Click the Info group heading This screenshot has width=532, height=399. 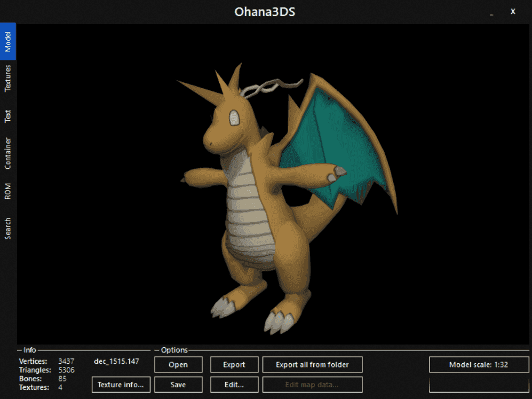pyautogui.click(x=30, y=350)
